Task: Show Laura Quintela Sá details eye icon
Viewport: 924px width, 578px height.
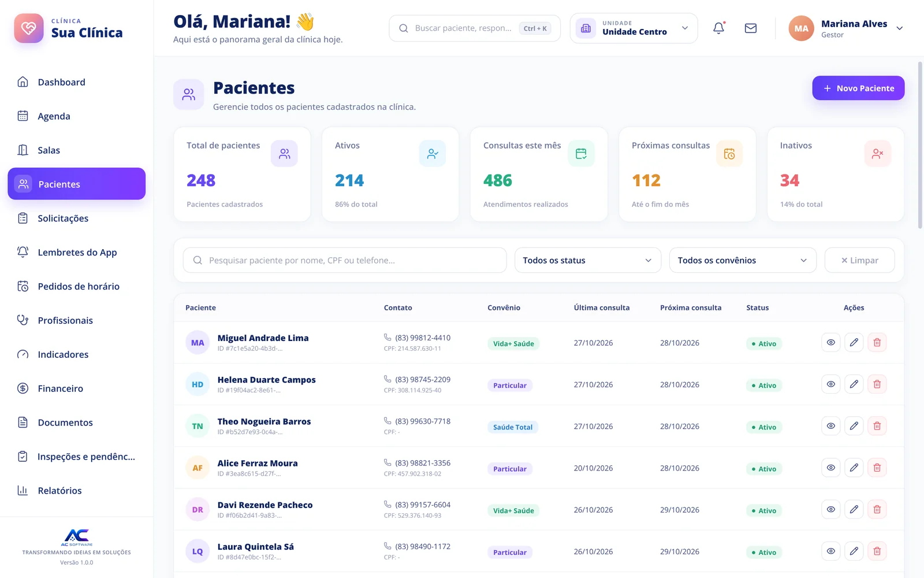Action: (830, 551)
